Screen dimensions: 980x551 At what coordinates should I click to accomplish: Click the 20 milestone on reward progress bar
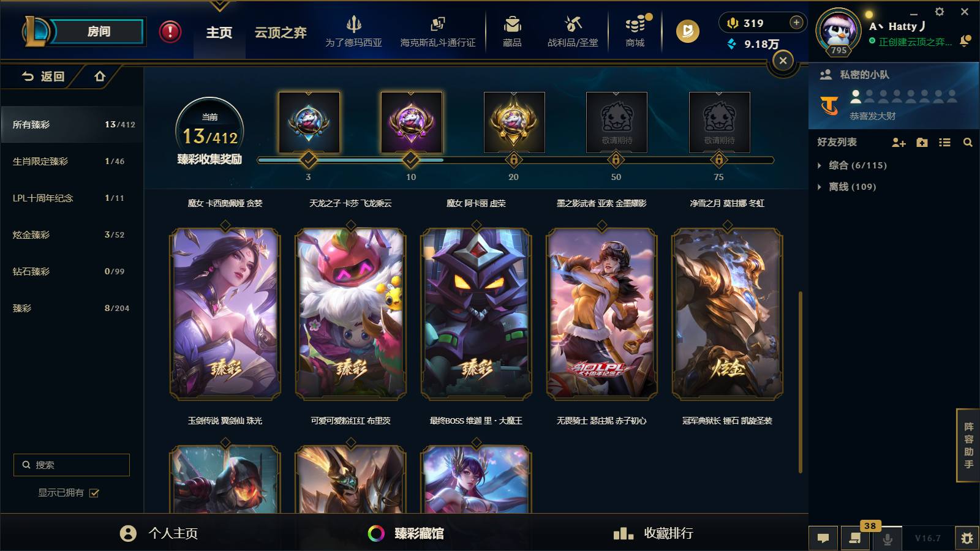[x=513, y=160]
